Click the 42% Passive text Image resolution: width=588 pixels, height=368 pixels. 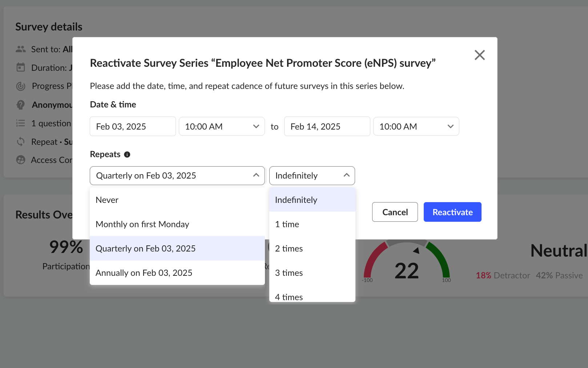click(559, 275)
